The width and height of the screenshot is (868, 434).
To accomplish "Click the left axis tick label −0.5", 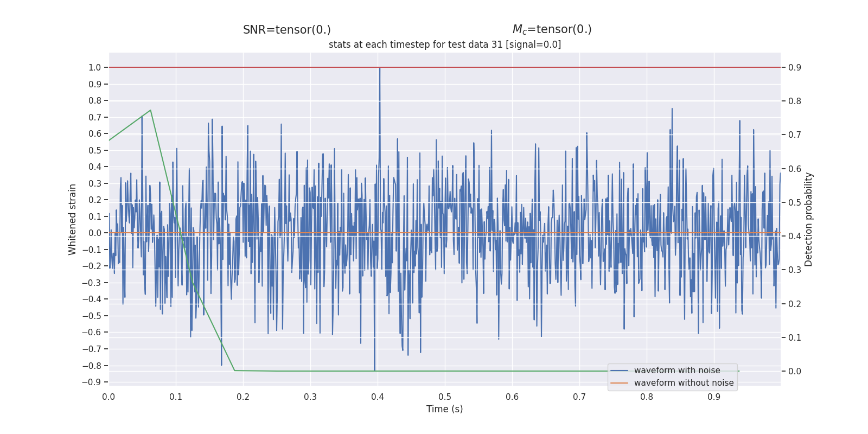I will coord(92,316).
